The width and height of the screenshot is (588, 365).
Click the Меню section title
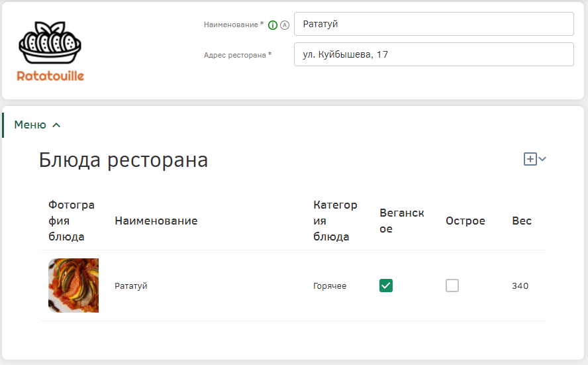coord(30,125)
